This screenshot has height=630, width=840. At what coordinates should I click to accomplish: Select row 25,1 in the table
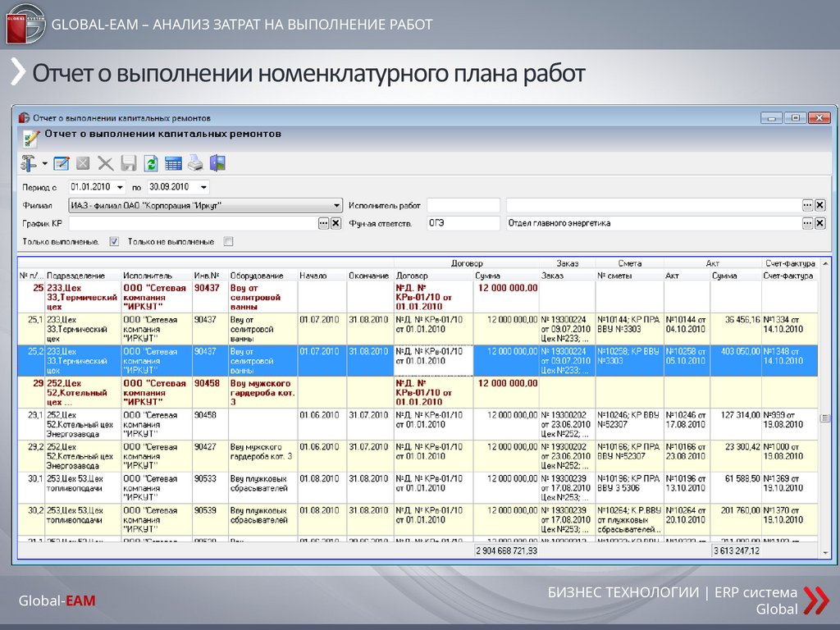coord(418,329)
